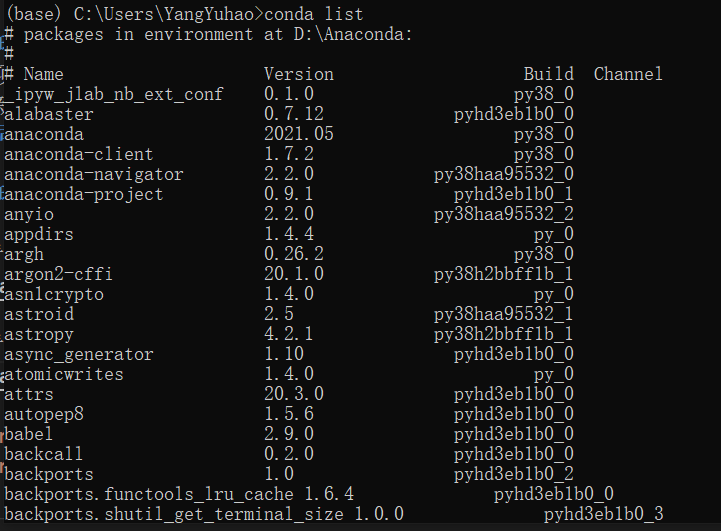
Task: Click the 'anaconda-project' package name
Action: click(84, 194)
